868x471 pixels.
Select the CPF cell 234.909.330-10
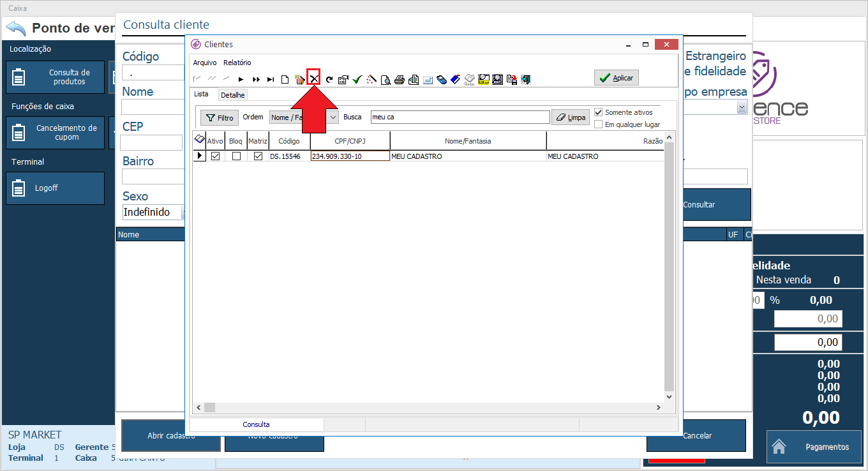tap(350, 156)
